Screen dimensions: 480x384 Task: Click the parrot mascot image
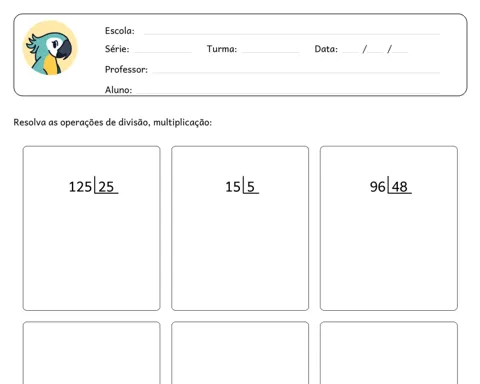click(50, 48)
